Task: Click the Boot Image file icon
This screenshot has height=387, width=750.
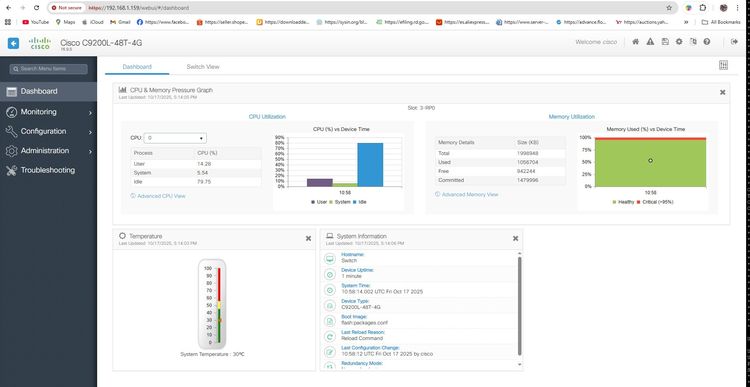Action: 330,321
